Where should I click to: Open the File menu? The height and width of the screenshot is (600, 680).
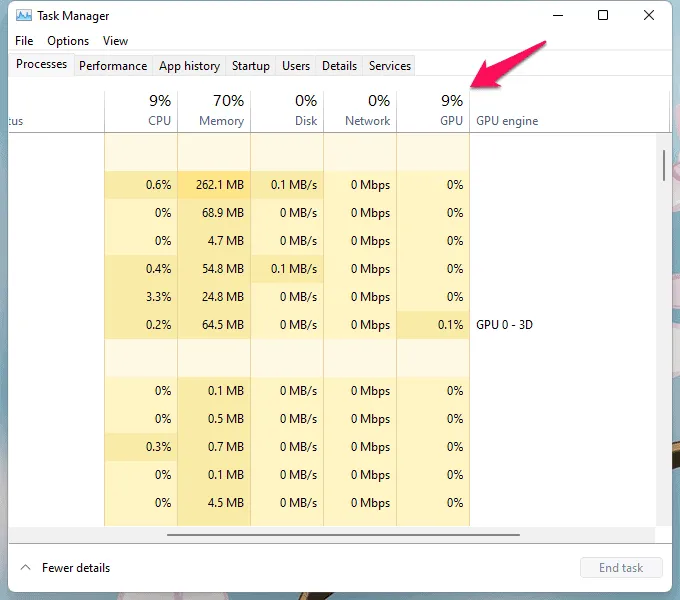pos(24,41)
